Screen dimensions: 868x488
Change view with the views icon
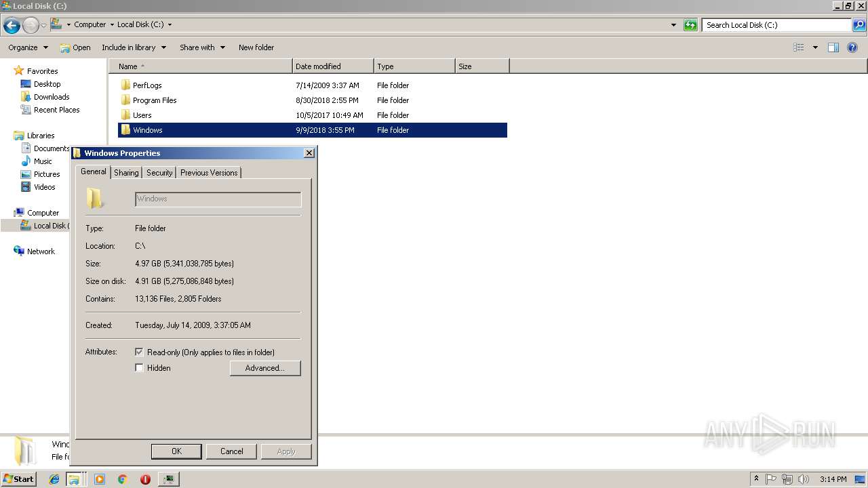coord(799,47)
